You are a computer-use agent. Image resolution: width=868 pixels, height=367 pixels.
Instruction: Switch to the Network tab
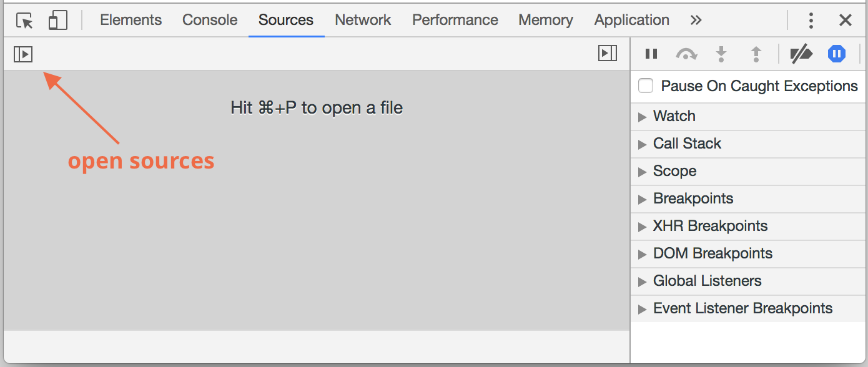coord(363,20)
